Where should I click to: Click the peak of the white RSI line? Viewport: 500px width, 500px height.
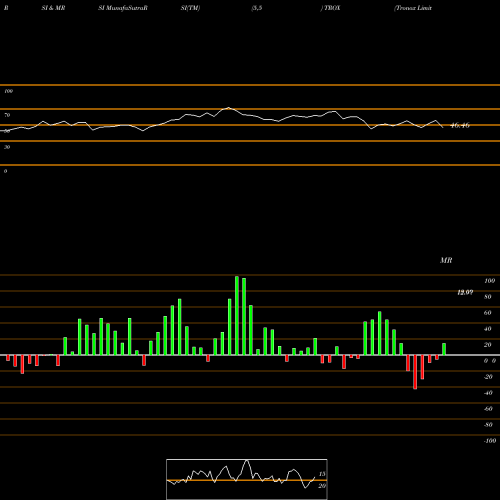tap(228, 108)
